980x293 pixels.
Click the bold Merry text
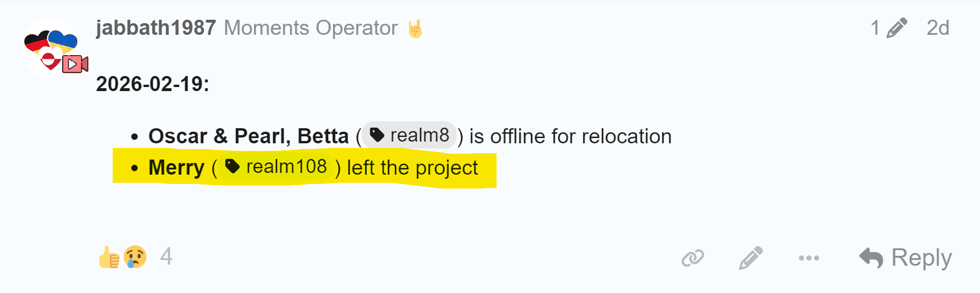176,168
